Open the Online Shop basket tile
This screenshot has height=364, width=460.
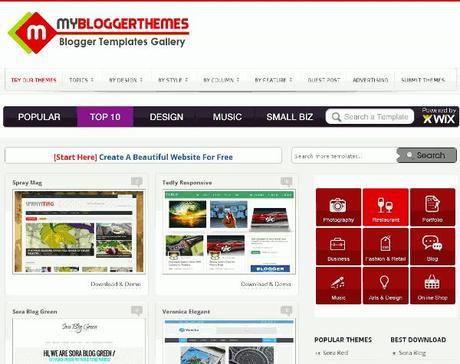[432, 285]
